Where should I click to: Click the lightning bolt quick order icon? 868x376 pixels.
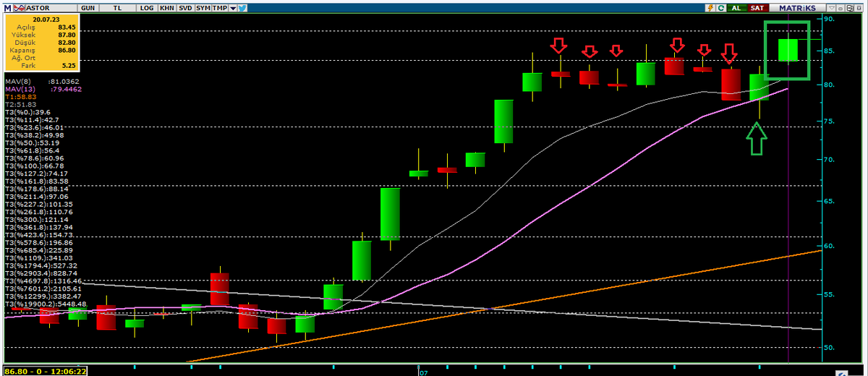[x=710, y=7]
